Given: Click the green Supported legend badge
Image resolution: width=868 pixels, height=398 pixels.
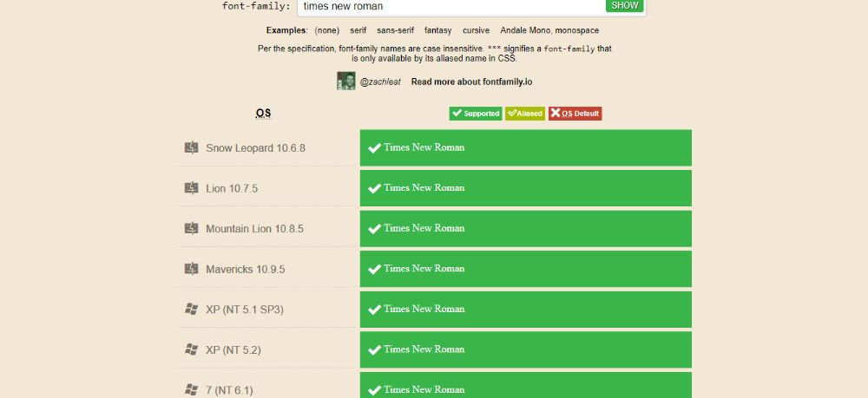Looking at the screenshot, I should [x=476, y=114].
